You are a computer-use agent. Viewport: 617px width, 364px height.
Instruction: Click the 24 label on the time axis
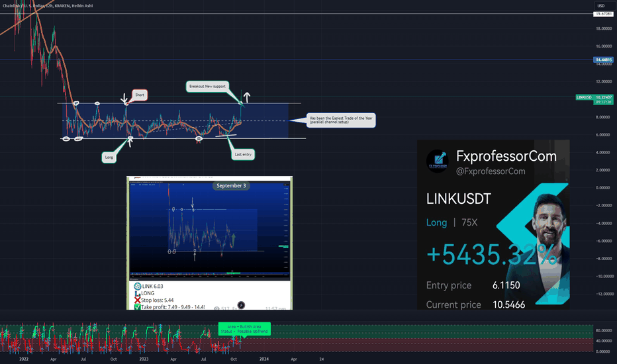(x=322, y=359)
